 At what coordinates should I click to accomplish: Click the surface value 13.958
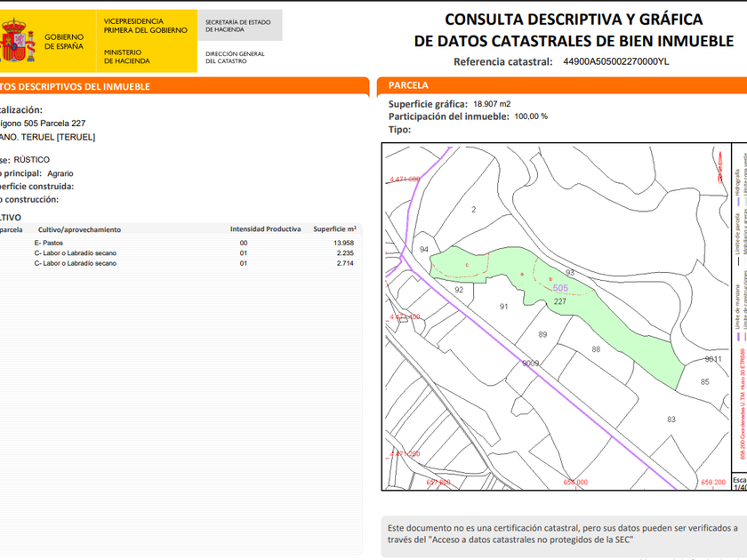coord(343,243)
